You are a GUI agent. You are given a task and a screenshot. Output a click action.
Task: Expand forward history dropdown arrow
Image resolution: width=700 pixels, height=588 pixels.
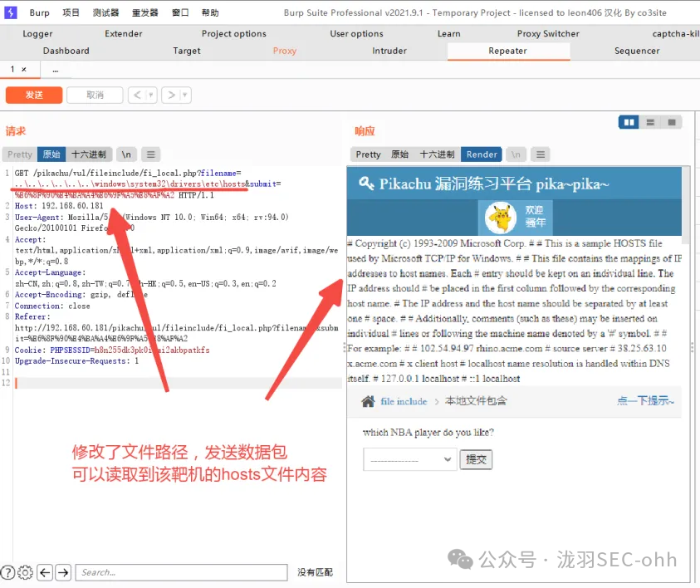185,96
